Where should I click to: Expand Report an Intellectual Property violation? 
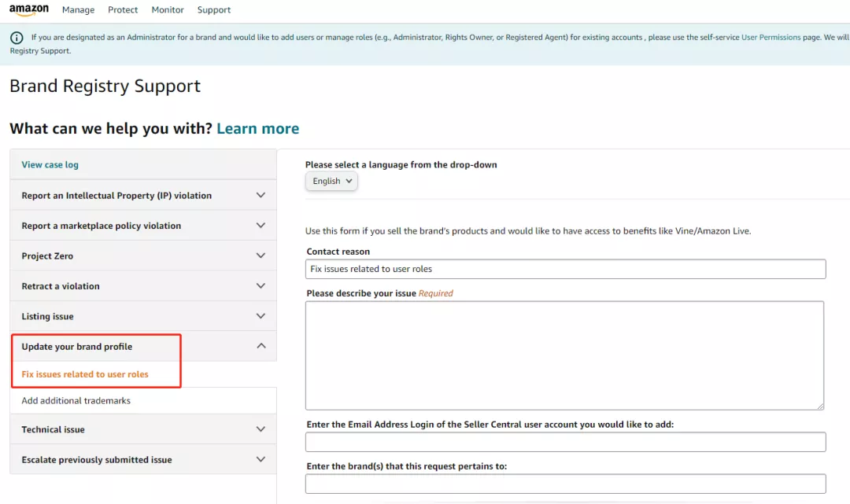tap(143, 196)
